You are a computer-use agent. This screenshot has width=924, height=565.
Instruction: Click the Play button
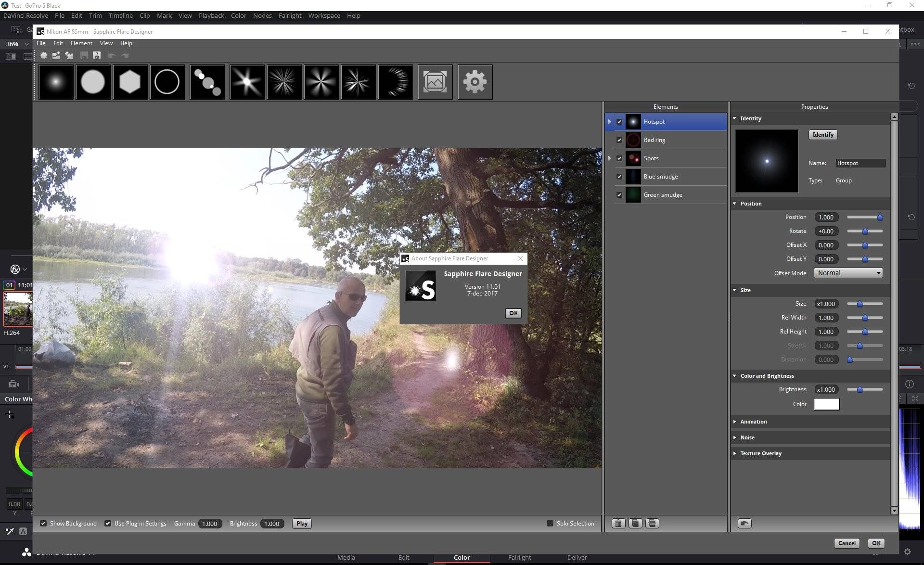302,524
